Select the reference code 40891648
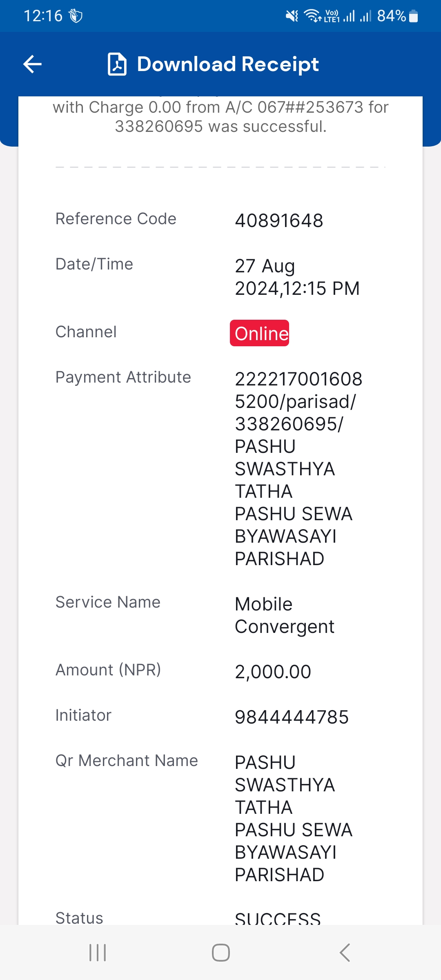 (279, 220)
